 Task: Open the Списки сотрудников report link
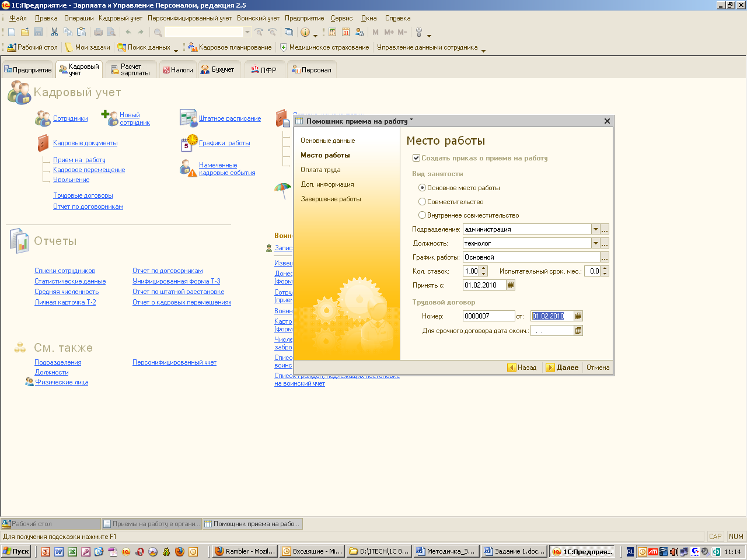pyautogui.click(x=65, y=271)
